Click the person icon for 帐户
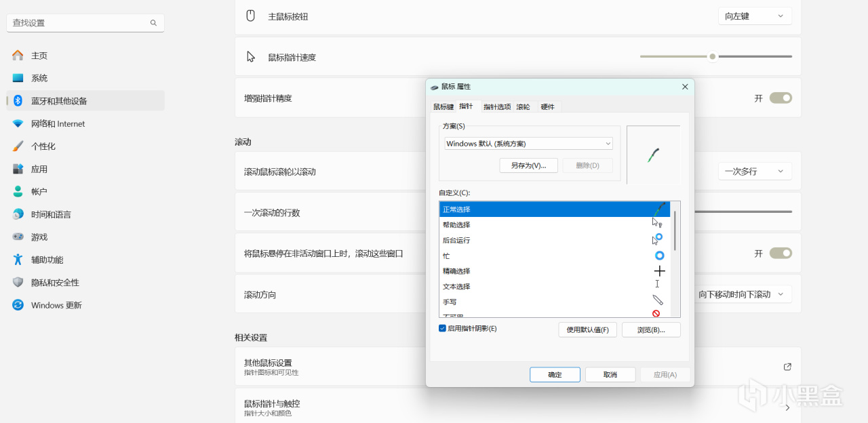Screen dimensions: 868x423 [18, 192]
